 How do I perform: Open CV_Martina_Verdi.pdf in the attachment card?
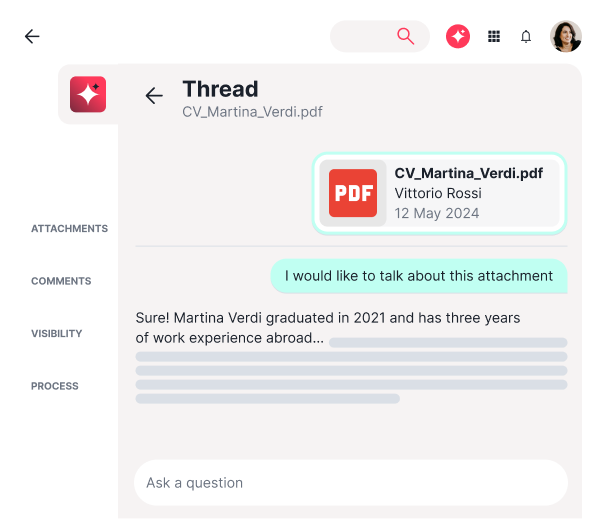468,173
